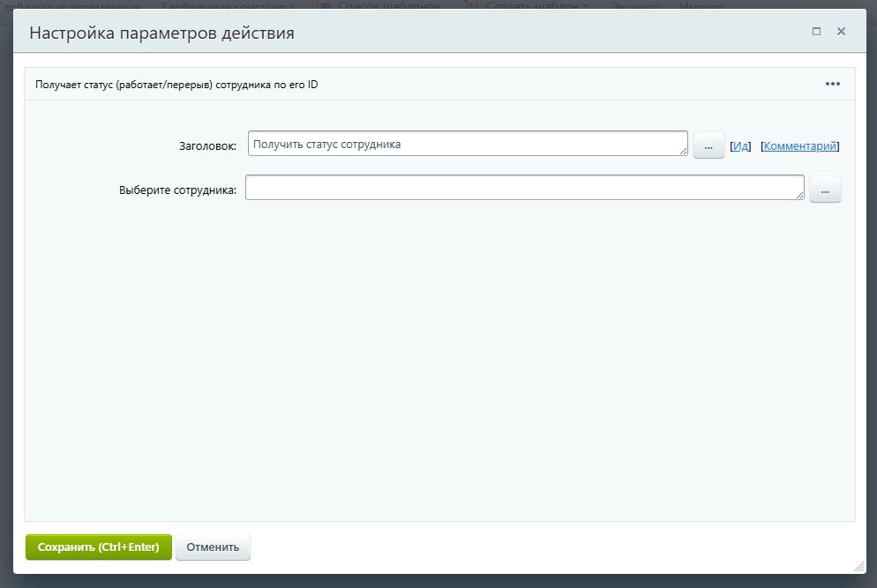The height and width of the screenshot is (588, 877).
Task: Open the ellipsis menu in the action header
Action: (x=831, y=84)
